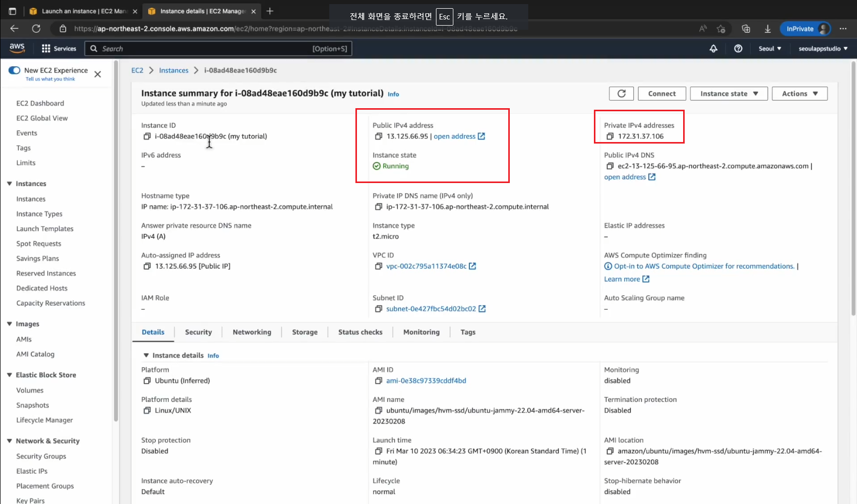This screenshot has height=504, width=857.
Task: Copy the AMI name value
Action: tap(378, 410)
